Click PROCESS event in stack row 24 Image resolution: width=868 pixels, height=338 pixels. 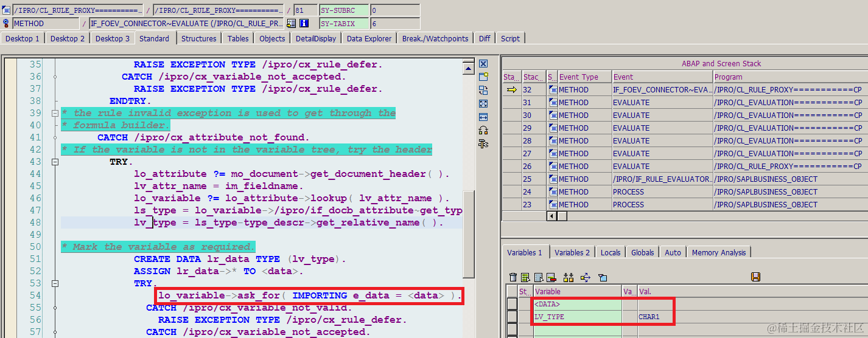pyautogui.click(x=662, y=191)
